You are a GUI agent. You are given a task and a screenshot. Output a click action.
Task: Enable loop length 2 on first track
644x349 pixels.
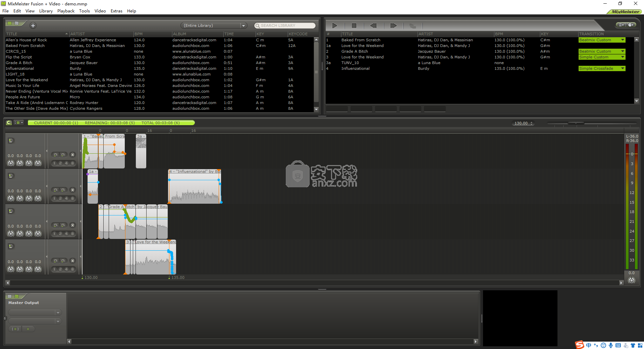coord(60,163)
